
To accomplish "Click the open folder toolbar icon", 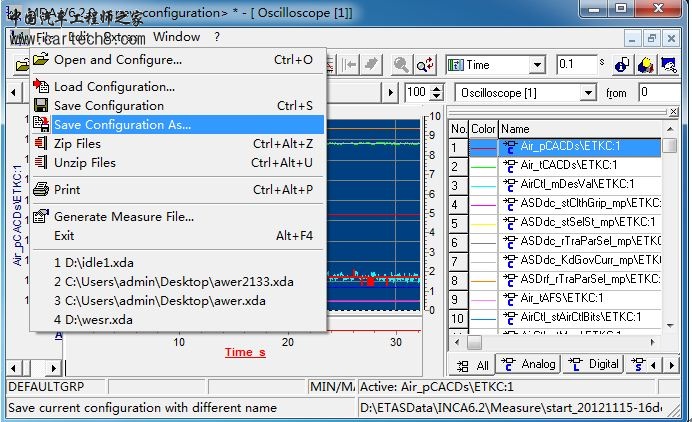I will (x=21, y=65).
